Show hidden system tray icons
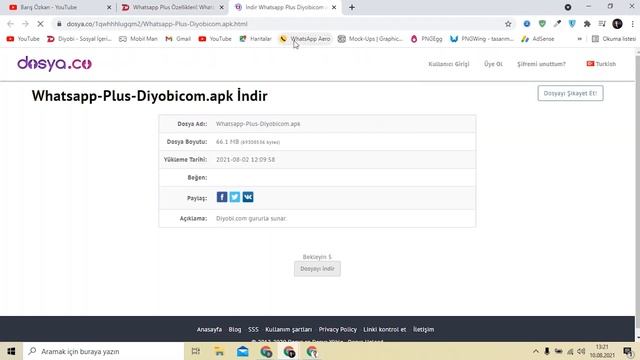 [x=536, y=351]
